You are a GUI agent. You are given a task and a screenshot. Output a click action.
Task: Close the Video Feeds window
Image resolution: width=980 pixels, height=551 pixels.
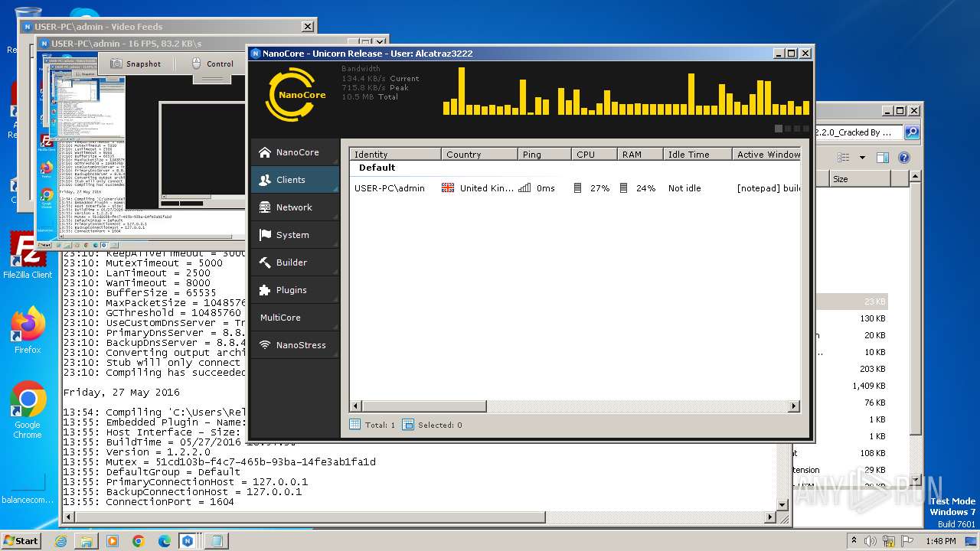(307, 27)
